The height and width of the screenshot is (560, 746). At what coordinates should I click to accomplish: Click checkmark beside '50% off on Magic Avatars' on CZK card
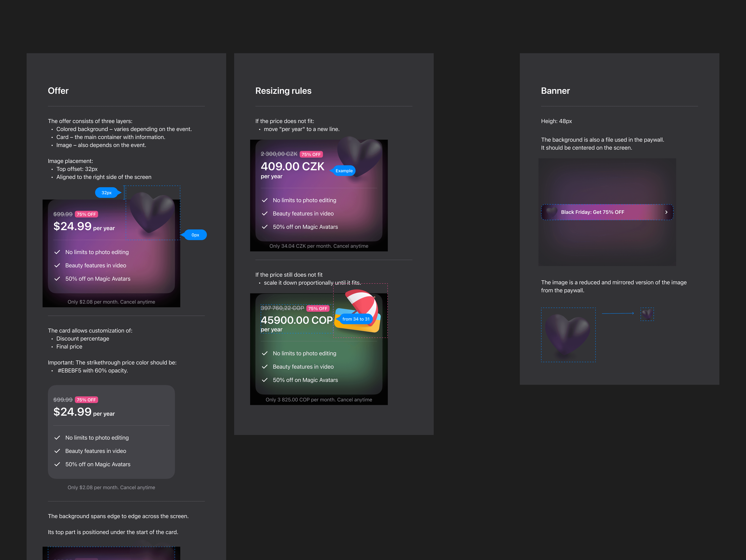[x=265, y=227]
